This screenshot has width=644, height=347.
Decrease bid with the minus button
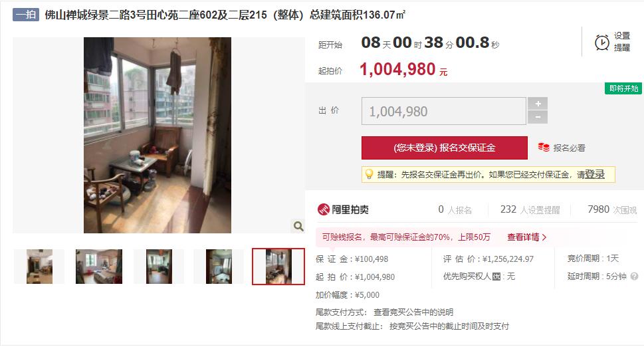pyautogui.click(x=538, y=118)
